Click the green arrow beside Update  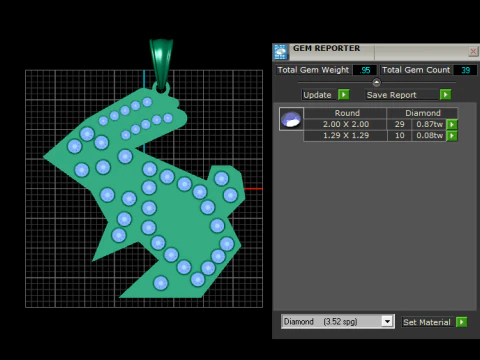tap(343, 95)
